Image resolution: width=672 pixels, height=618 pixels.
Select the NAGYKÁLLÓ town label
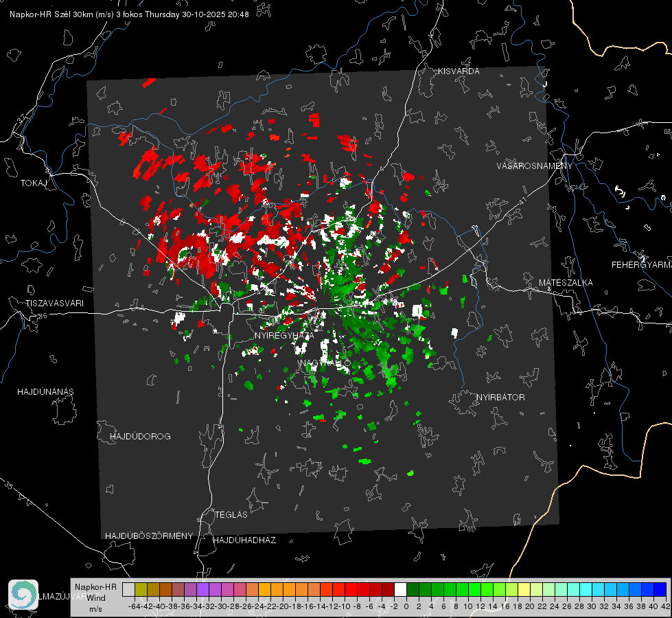pos(325,363)
